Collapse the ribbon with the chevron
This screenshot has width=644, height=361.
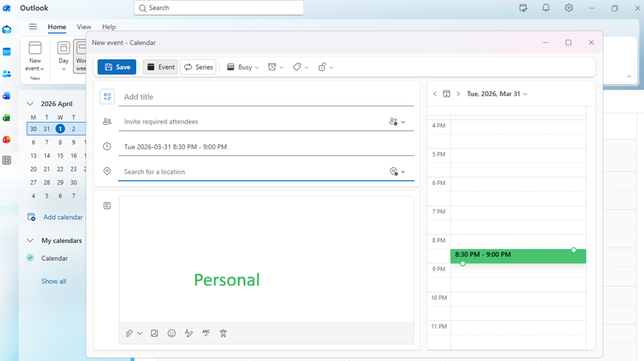coord(629,77)
